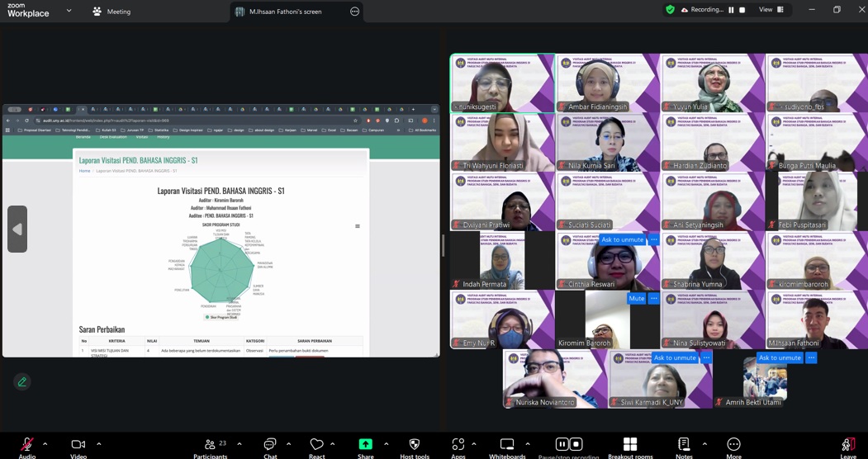
Task: Toggle the Video camera icon
Action: (x=78, y=444)
